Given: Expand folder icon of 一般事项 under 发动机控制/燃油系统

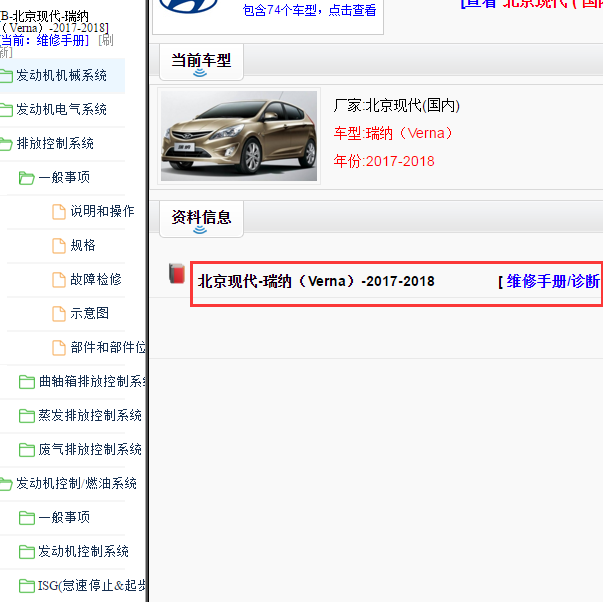Looking at the screenshot, I should click(27, 518).
